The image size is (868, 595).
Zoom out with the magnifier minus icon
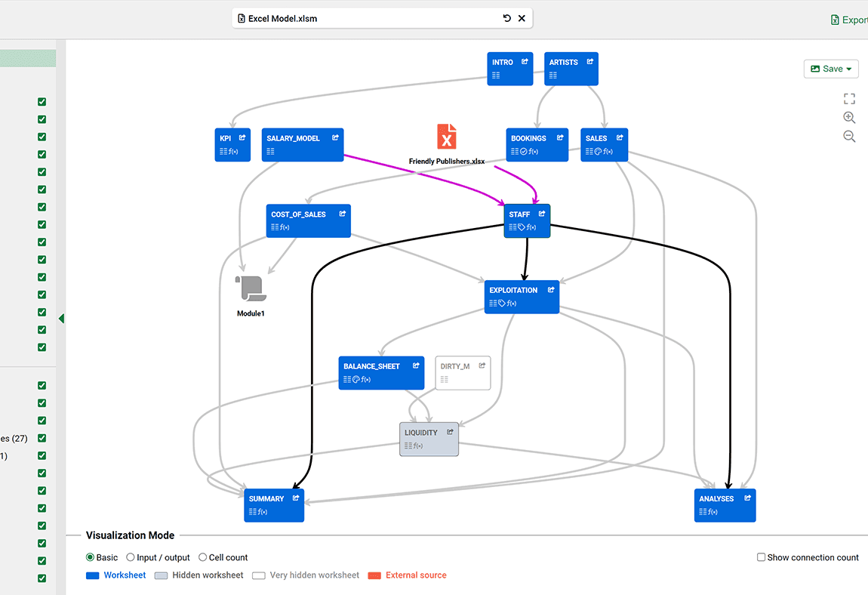pos(849,136)
